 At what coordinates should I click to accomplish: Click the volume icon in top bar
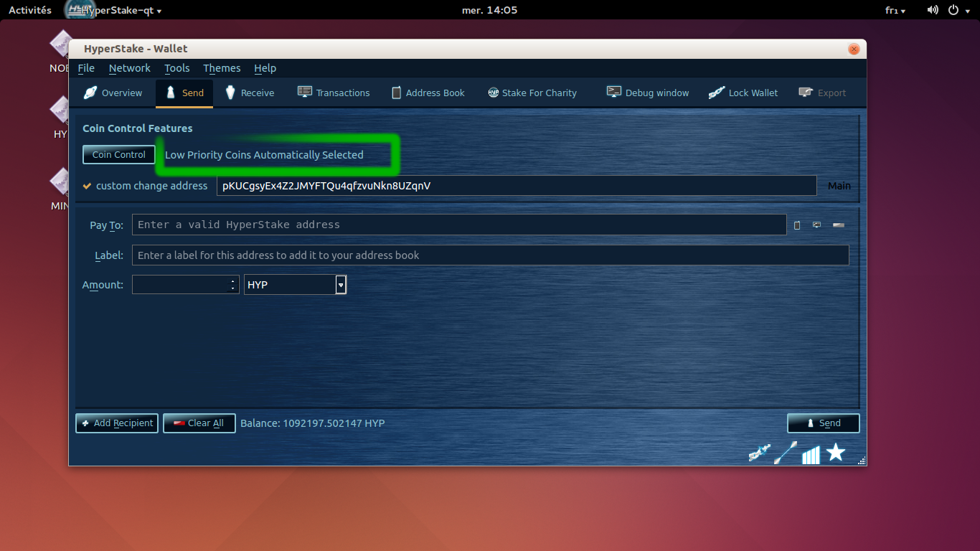click(933, 10)
